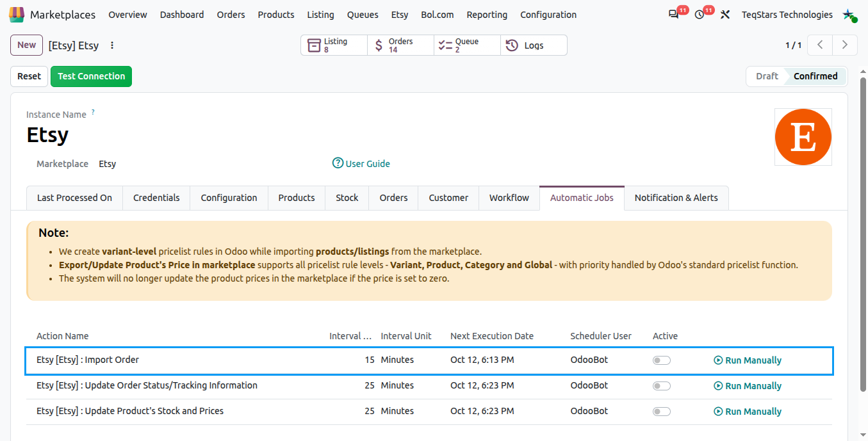
Task: Switch to the Stock tab
Action: click(347, 198)
